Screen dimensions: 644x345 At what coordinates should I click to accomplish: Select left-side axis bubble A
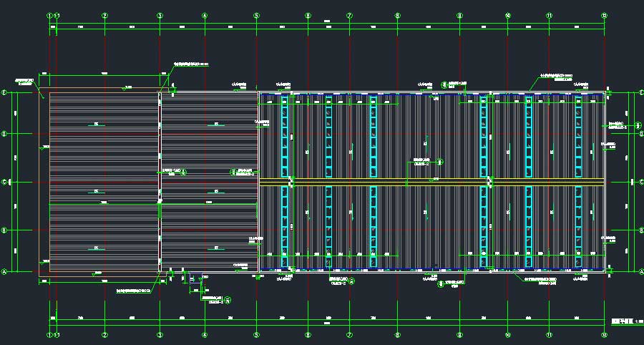point(4,271)
